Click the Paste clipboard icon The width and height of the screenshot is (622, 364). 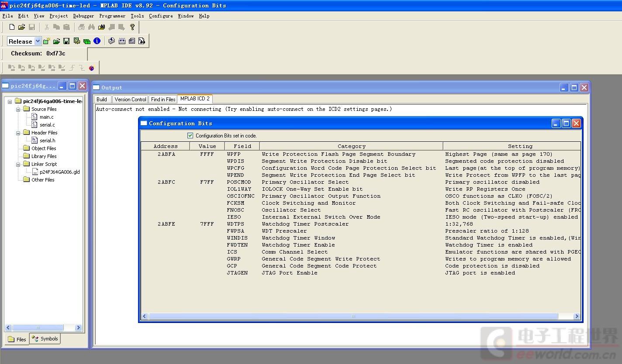pyautogui.click(x=66, y=27)
